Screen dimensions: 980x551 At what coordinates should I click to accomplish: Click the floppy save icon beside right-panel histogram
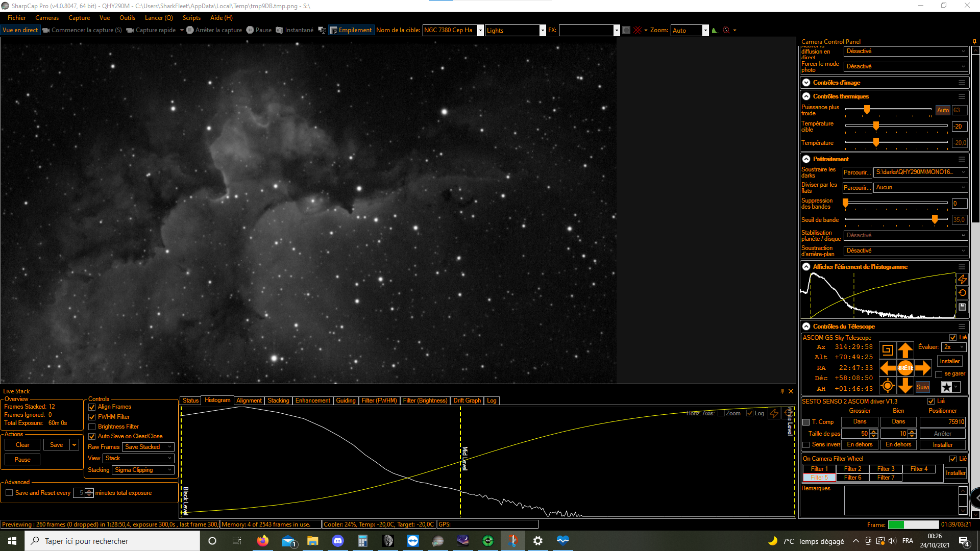pyautogui.click(x=962, y=307)
